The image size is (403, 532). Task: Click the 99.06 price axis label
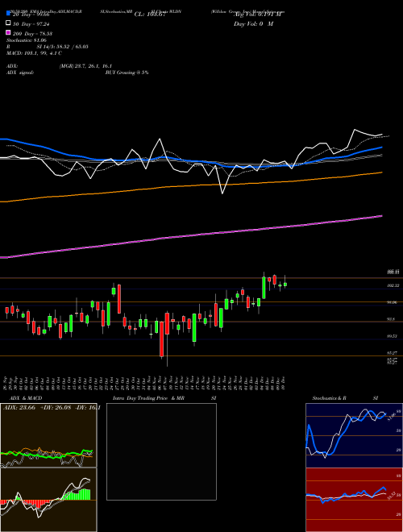click(x=393, y=302)
